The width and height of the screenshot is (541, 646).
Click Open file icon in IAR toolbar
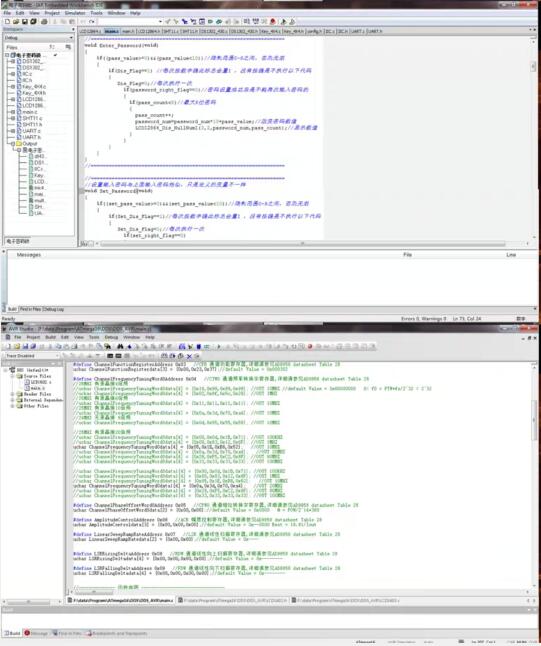[x=16, y=21]
